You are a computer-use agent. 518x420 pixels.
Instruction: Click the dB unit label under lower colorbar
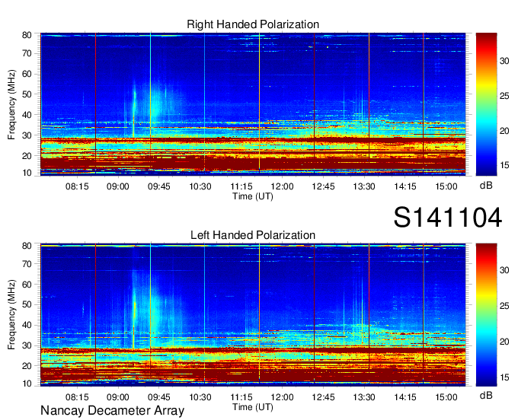(486, 396)
